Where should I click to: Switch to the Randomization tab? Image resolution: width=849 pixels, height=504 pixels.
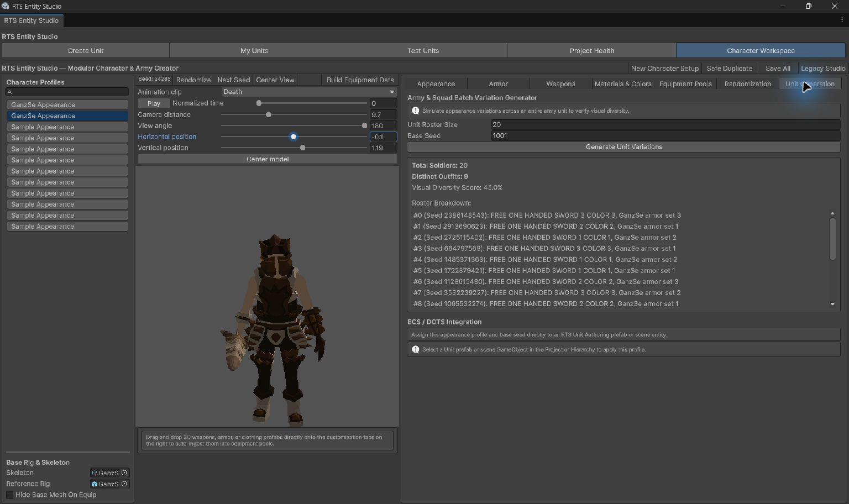[747, 83]
